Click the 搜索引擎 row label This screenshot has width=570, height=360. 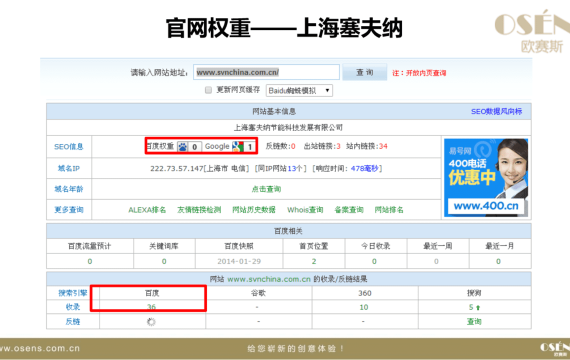point(73,293)
